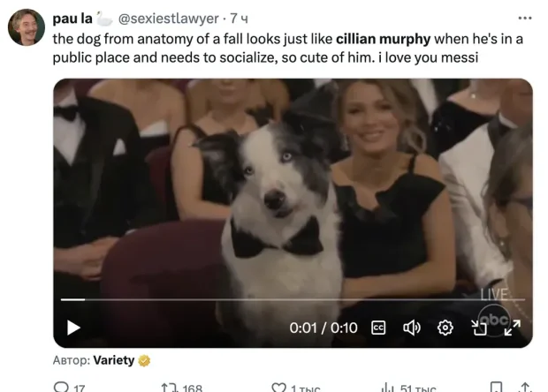Play the video in the tweet
548x392 pixels.
point(73,328)
